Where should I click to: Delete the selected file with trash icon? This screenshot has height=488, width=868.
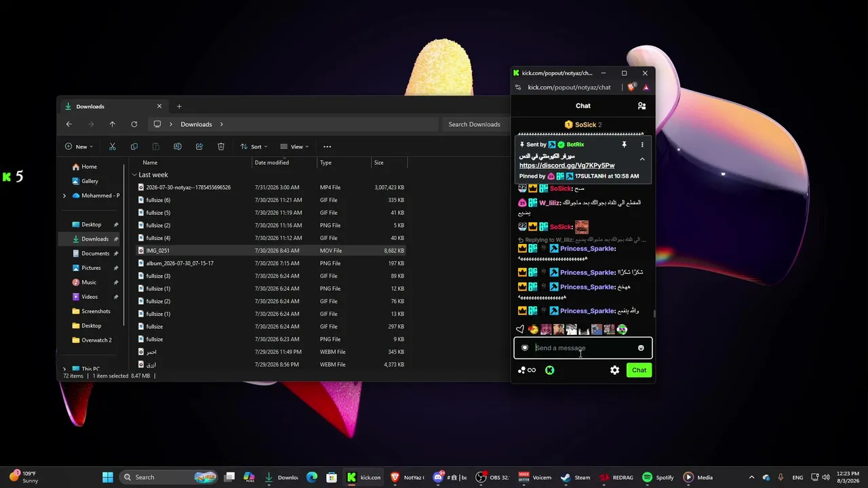coord(221,146)
